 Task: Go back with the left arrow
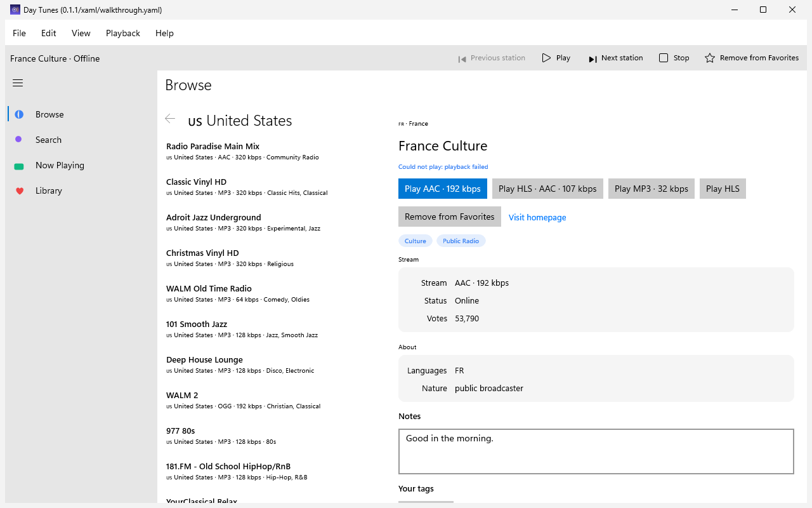click(170, 119)
